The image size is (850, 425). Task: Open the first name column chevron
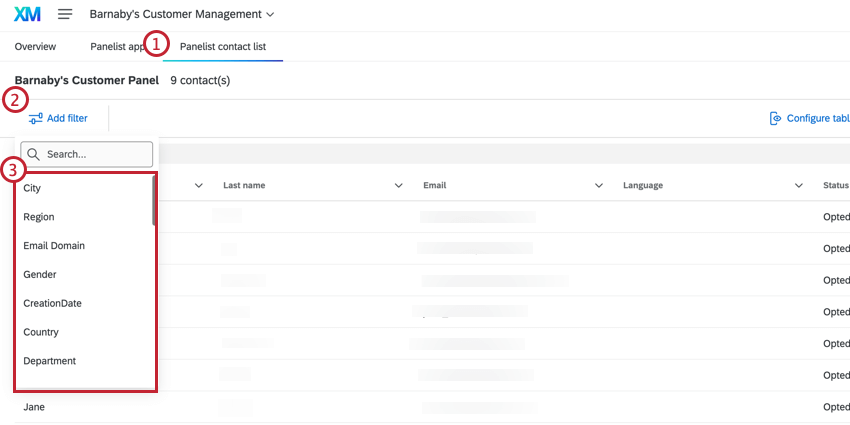click(198, 185)
